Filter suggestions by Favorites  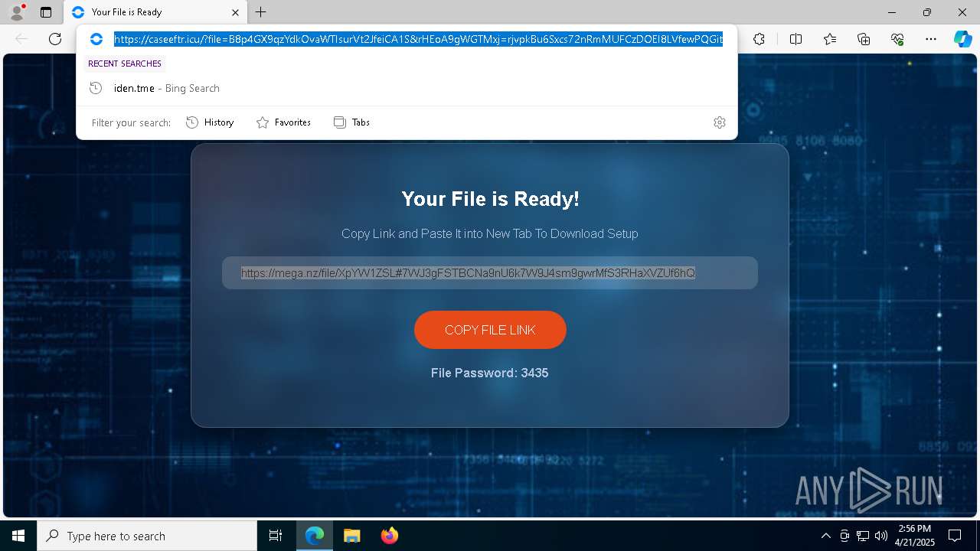point(283,122)
